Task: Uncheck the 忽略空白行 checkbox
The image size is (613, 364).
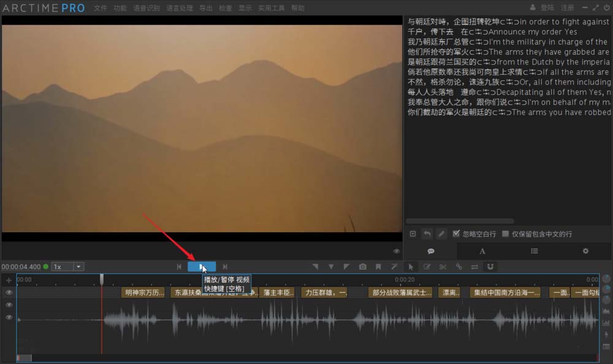Action: [456, 234]
